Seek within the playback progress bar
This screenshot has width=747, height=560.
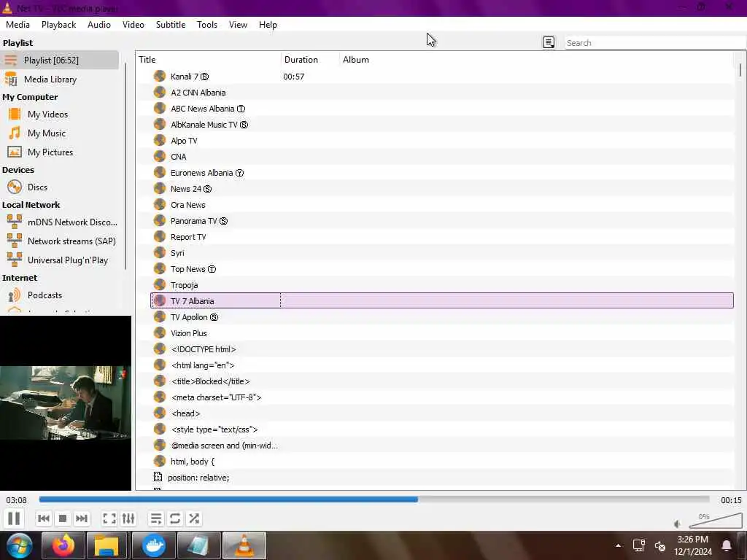pos(374,499)
